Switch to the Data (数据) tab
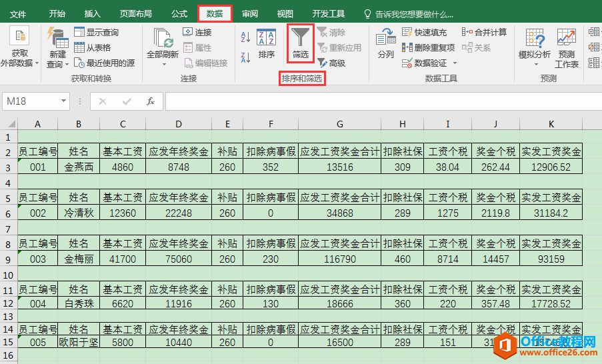Image resolution: width=602 pixels, height=364 pixels. tap(215, 14)
